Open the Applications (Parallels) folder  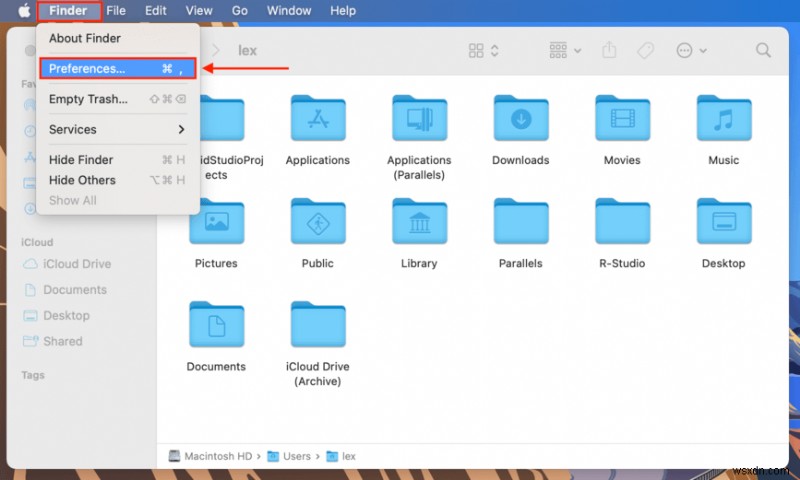coord(419,118)
